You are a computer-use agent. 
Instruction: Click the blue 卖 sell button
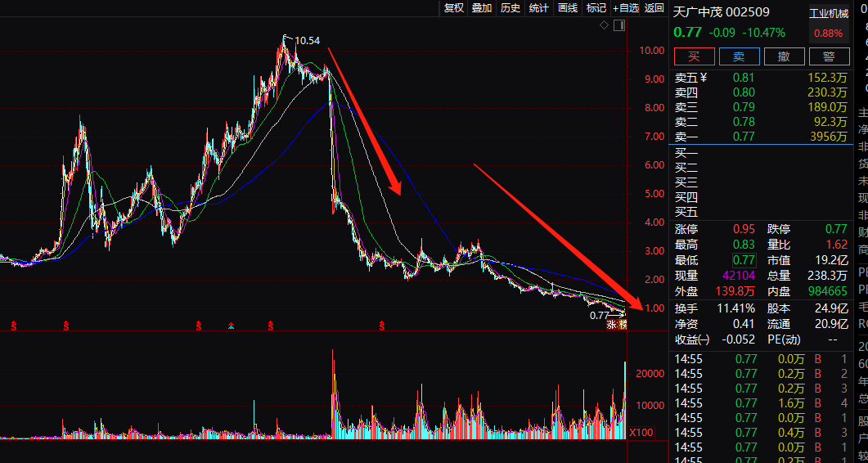739,56
